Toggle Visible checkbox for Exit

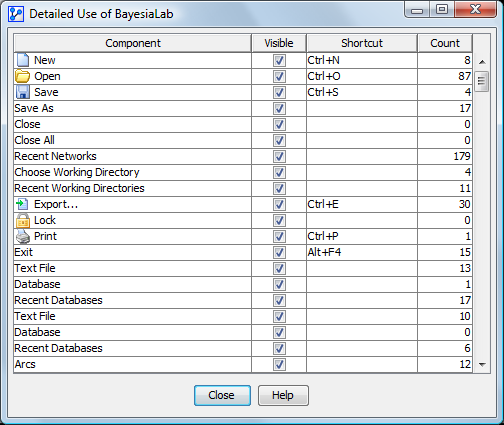279,252
